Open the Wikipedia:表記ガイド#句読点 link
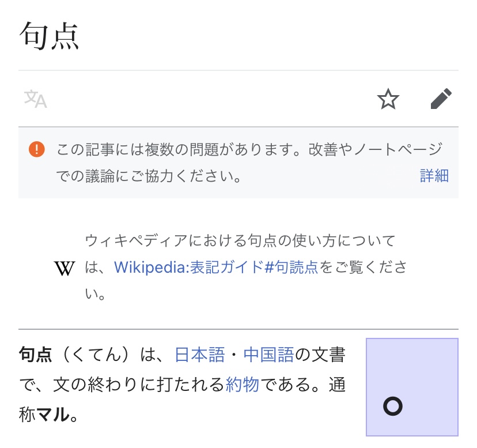This screenshot has width=477, height=448. [x=216, y=268]
